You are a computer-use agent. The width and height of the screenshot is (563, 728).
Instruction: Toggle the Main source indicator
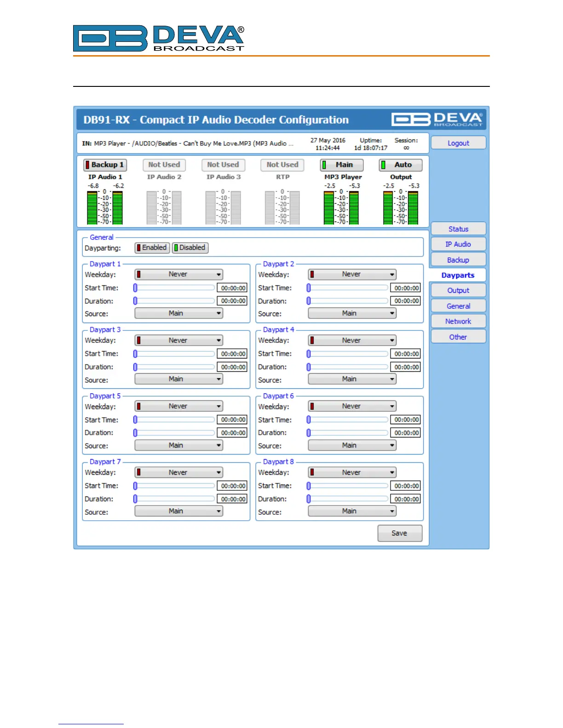[x=341, y=165]
